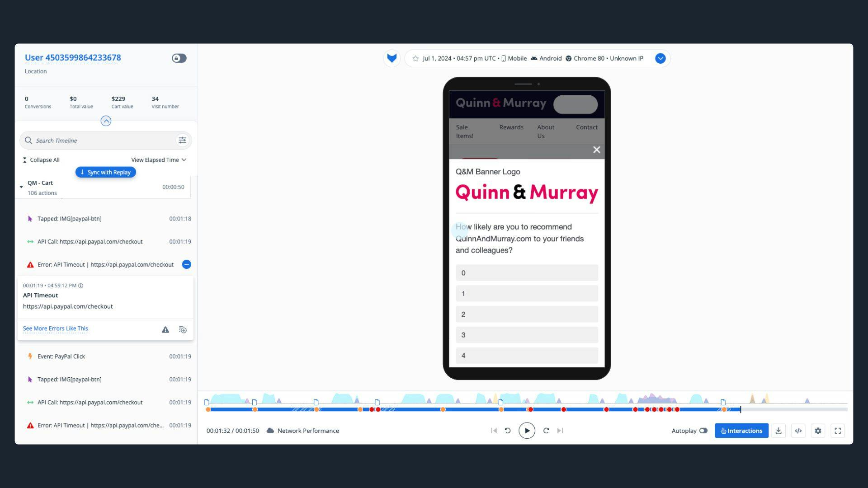Click the filter icon in Search Timeline
Viewport: 868px width, 488px height.
(183, 140)
